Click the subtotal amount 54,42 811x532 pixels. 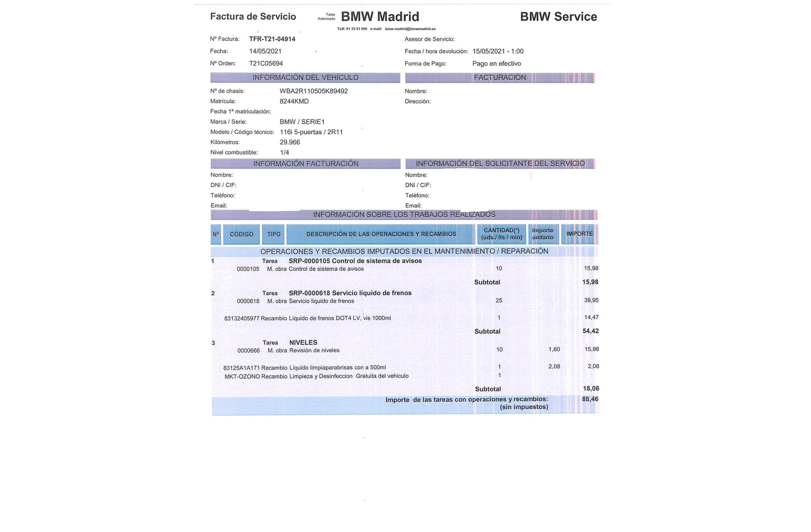click(x=591, y=331)
